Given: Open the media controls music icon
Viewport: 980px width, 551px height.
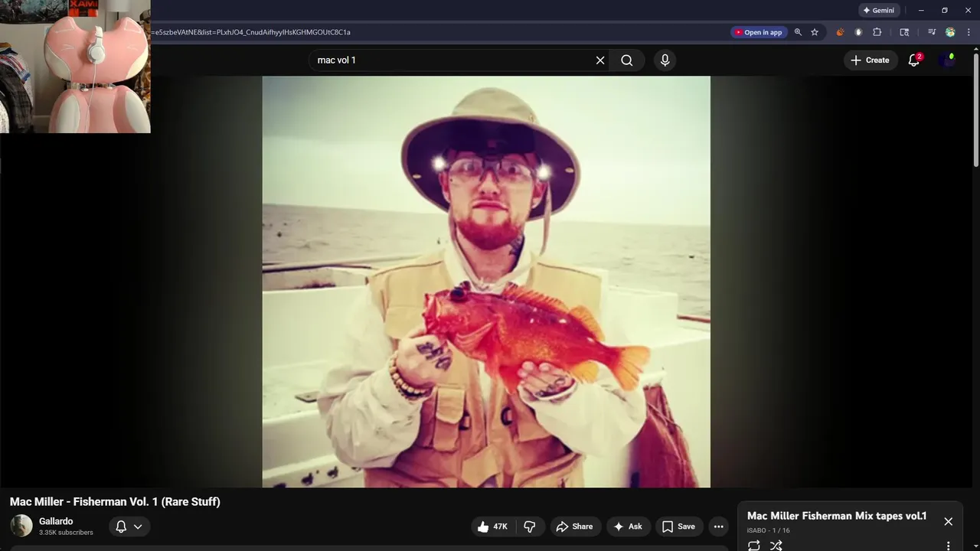Looking at the screenshot, I should pos(932,32).
